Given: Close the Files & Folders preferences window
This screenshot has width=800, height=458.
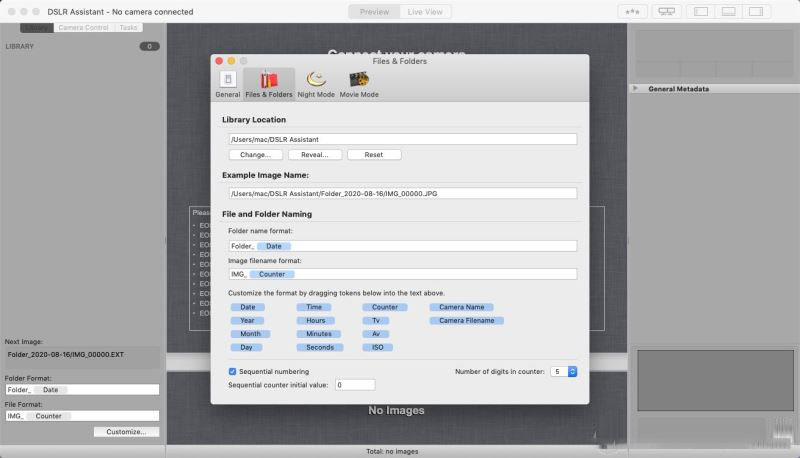Looking at the screenshot, I should point(219,61).
